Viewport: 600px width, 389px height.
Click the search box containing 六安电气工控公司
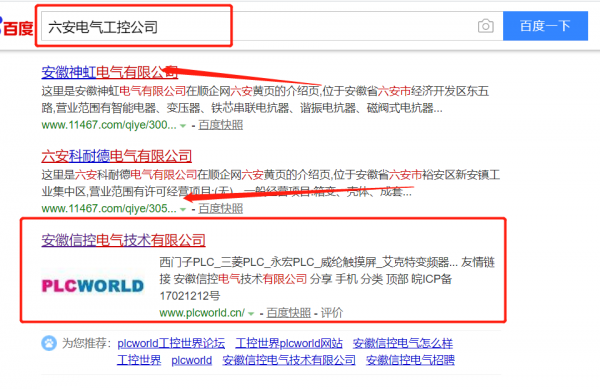[x=258, y=26]
